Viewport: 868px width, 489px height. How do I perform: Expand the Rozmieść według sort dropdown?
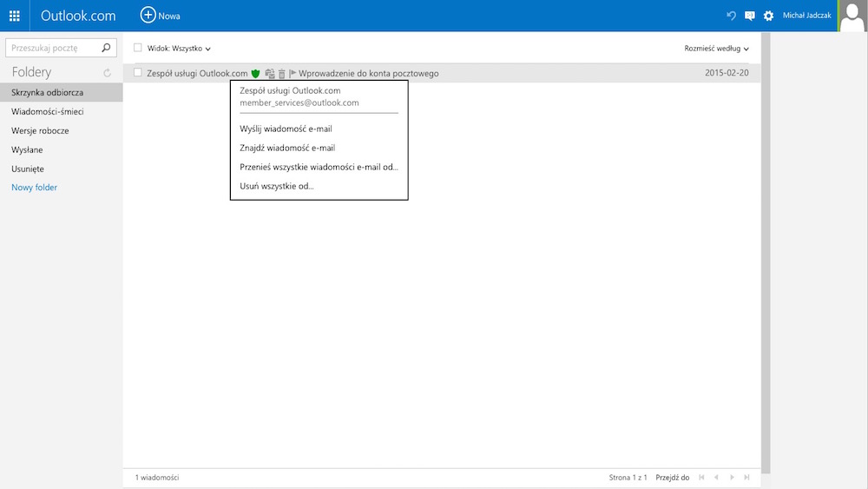(716, 48)
